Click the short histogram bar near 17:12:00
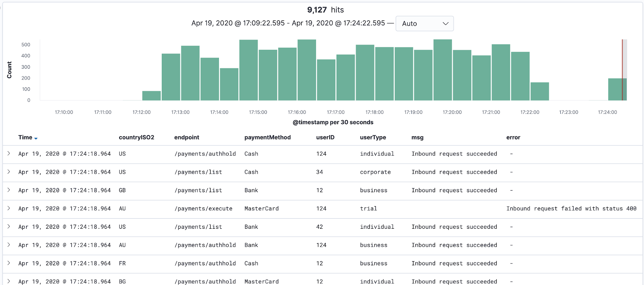Viewport: 644px width, 285px height. [x=151, y=96]
